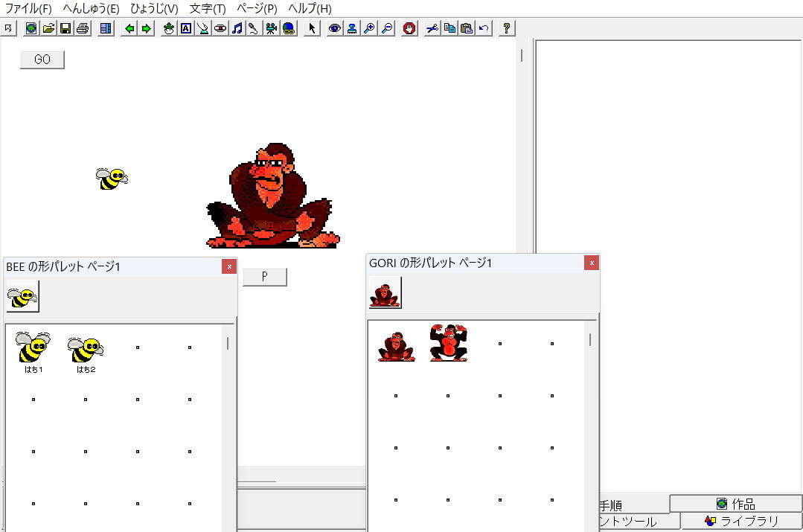Select the arms-raised gorilla shape in GORI palette
This screenshot has height=532, width=803.
point(449,342)
